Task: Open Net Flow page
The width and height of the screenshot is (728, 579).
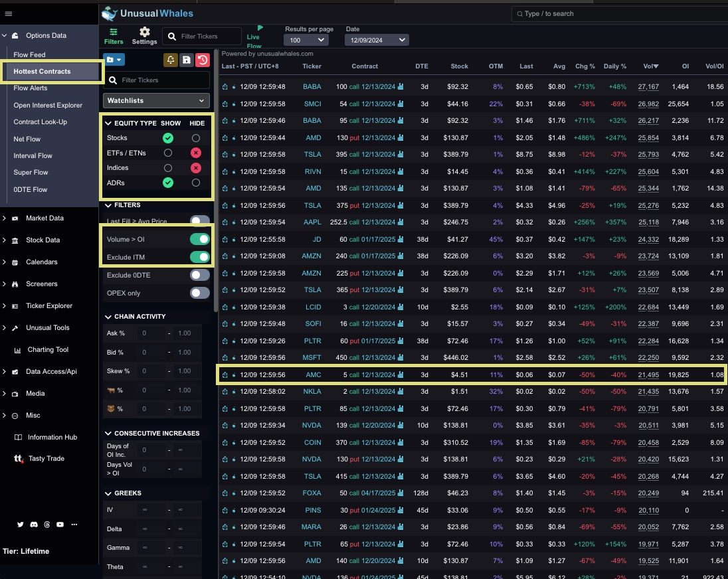Action: [27, 139]
